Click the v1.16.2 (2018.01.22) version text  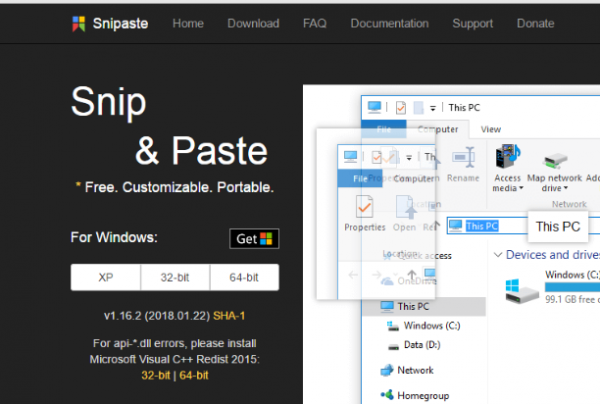click(x=157, y=316)
